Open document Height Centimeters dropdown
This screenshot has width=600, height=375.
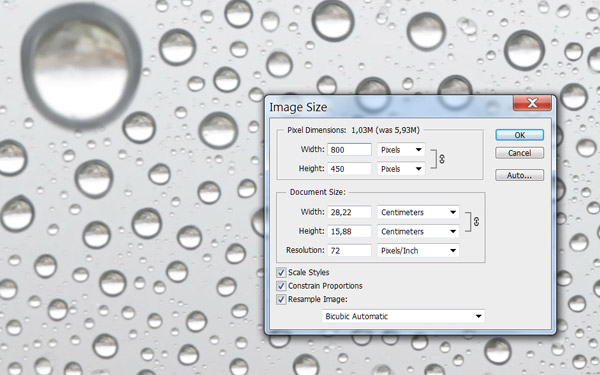coord(418,231)
